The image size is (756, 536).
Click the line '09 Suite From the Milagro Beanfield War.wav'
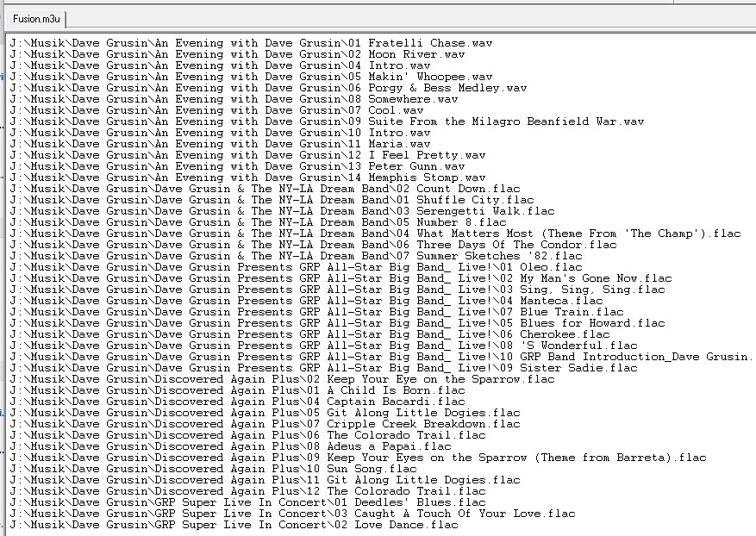tap(327, 122)
